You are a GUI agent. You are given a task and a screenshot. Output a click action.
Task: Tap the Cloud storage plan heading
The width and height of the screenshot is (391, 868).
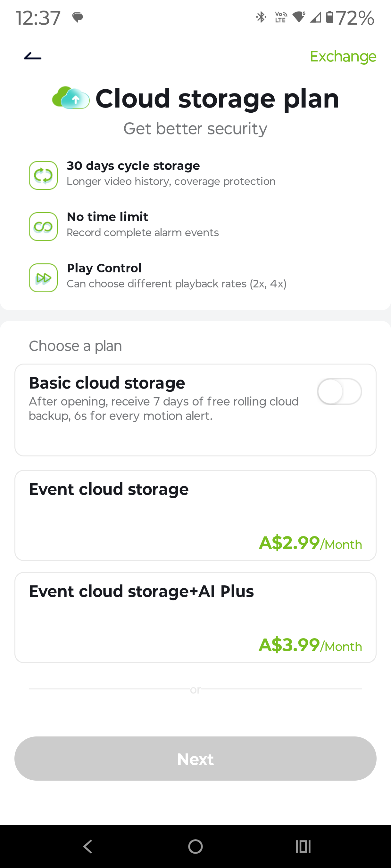217,98
